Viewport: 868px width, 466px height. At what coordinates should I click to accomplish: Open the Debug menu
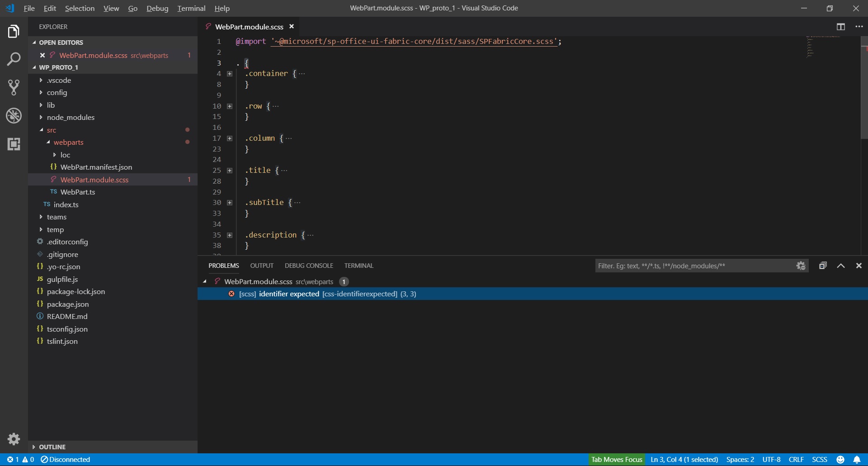pyautogui.click(x=157, y=8)
